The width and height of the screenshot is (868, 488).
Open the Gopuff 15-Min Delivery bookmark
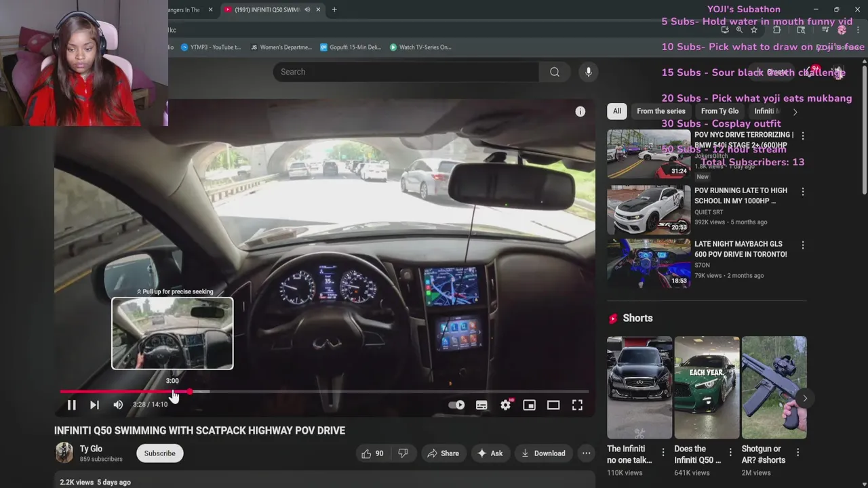click(351, 47)
